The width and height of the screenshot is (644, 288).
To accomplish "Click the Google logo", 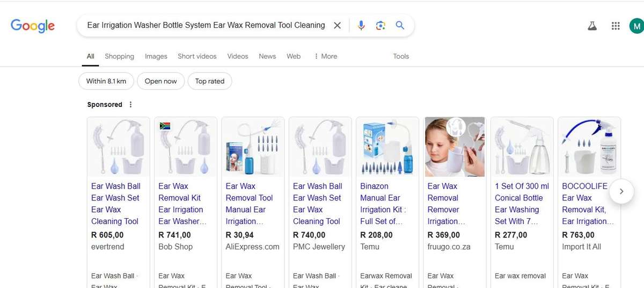I will 33,25.
